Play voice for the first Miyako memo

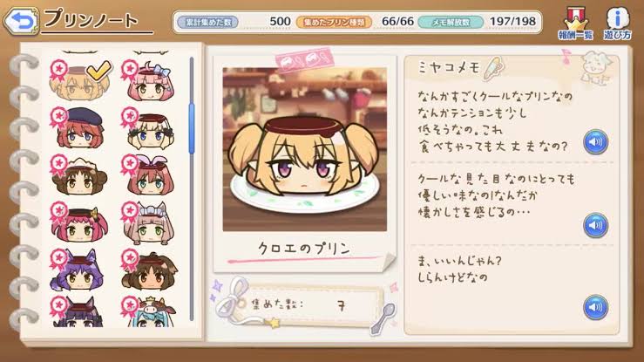click(x=595, y=142)
